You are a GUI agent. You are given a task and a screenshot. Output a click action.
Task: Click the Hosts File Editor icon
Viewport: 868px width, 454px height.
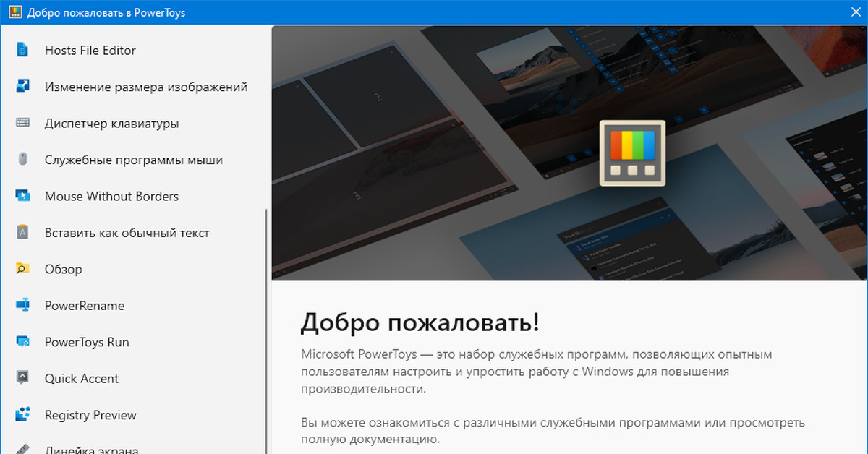pyautogui.click(x=22, y=50)
